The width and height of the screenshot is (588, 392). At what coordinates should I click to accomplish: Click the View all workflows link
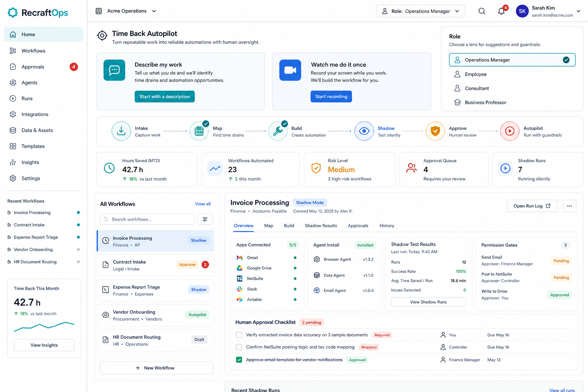pos(203,204)
